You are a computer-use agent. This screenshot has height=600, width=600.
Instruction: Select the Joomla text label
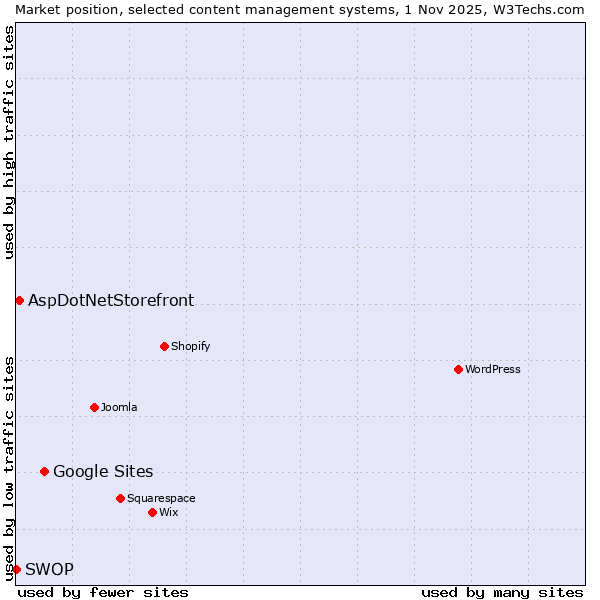coord(119,407)
